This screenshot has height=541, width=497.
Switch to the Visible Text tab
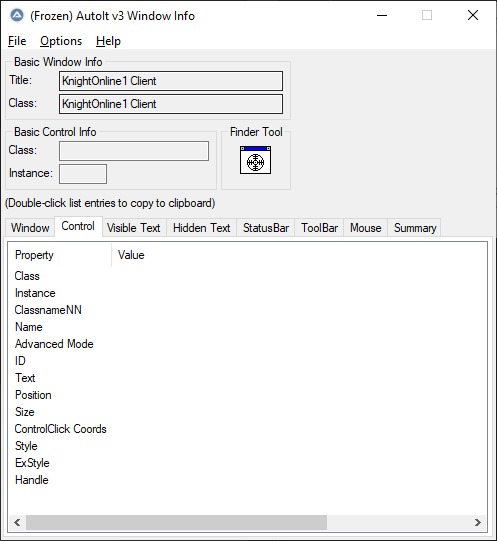point(134,228)
